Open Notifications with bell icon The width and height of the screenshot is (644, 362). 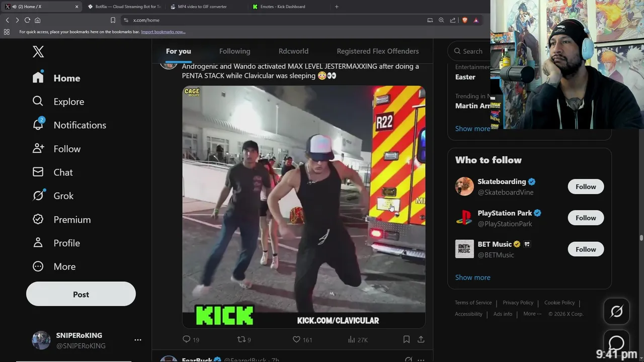tap(69, 125)
